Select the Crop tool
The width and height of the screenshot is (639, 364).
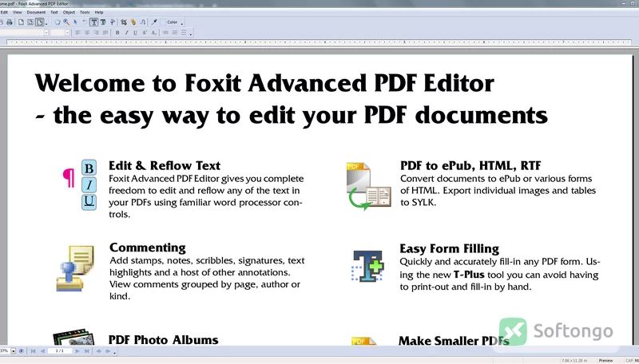pyautogui.click(x=124, y=22)
